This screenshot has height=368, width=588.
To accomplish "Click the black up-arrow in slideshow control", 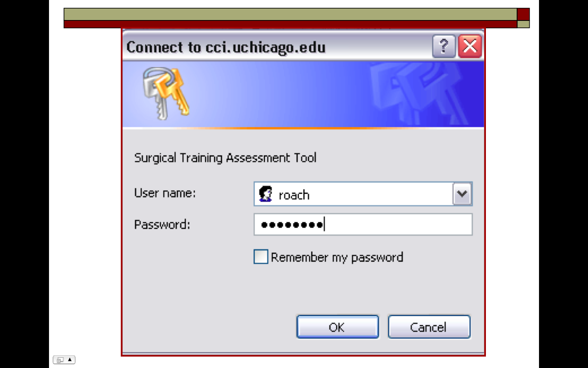I will [70, 359].
